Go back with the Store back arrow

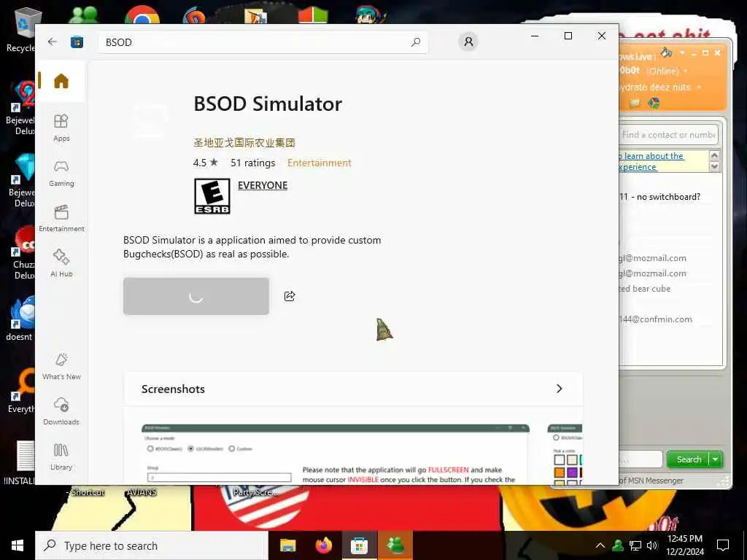point(53,42)
